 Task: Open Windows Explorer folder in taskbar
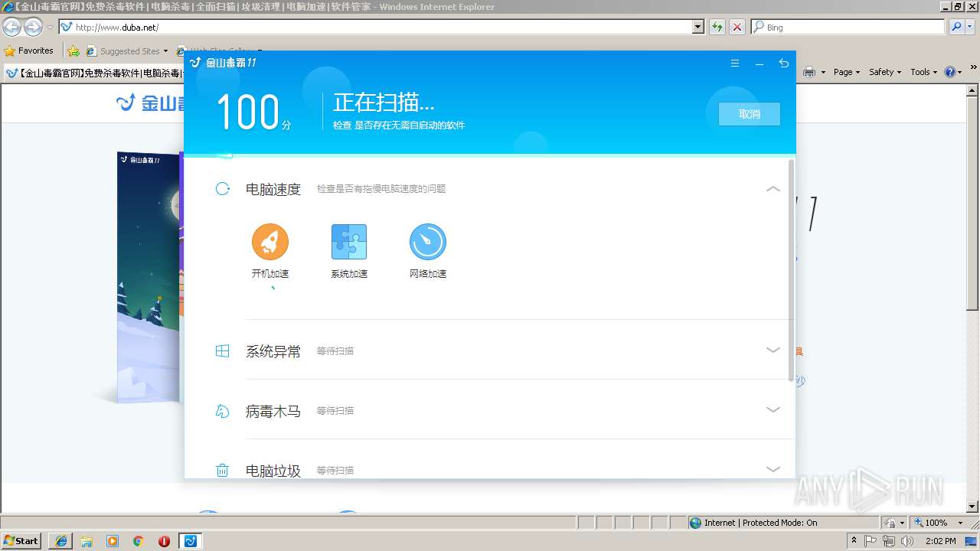click(x=87, y=541)
